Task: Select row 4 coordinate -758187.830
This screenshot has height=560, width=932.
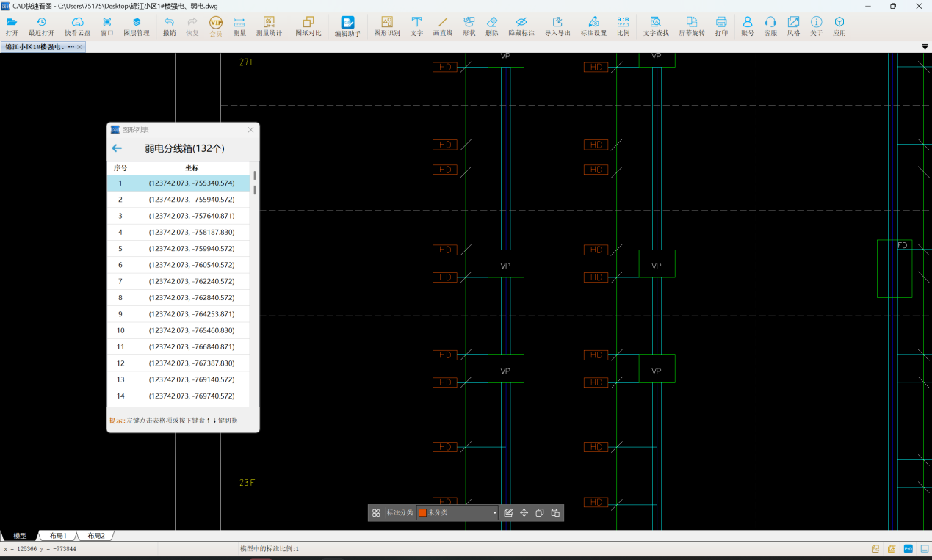Action: pos(178,232)
